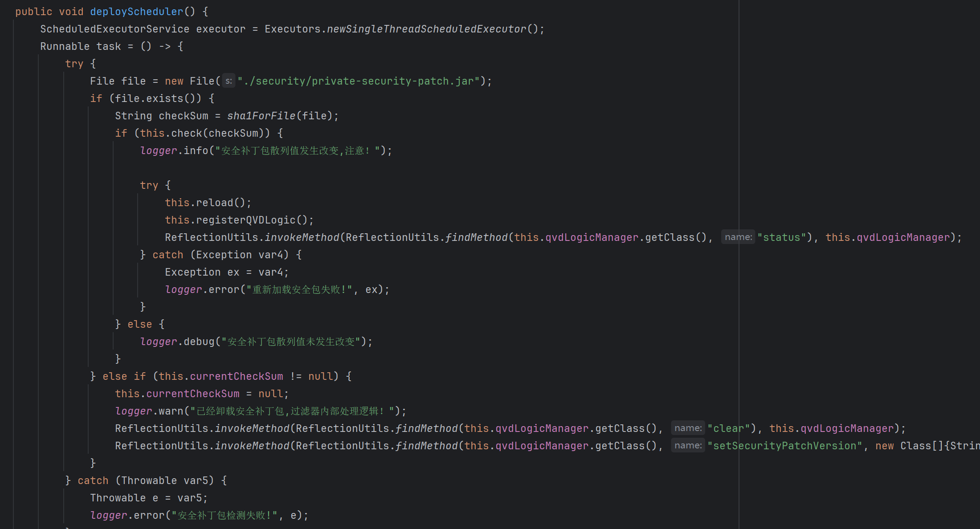The height and width of the screenshot is (529, 980).
Task: Click Runnable task lambda declaration
Action: (111, 46)
